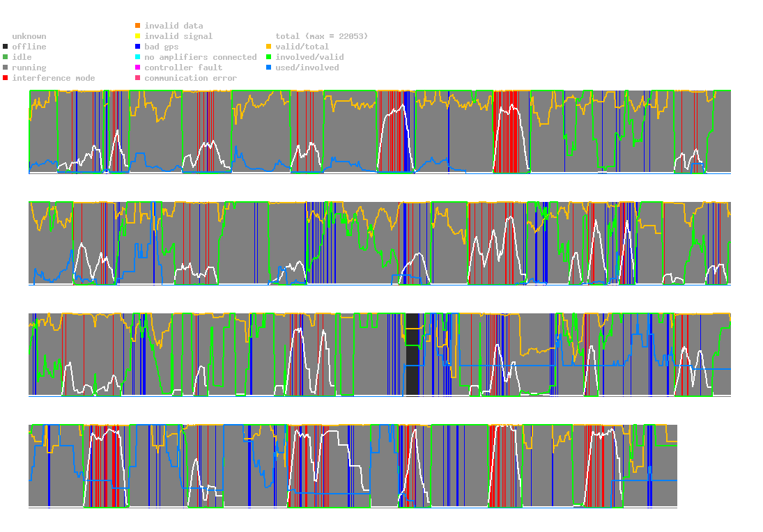The image size is (763, 532).
Task: Click the green idle background swatch
Action: click(x=6, y=57)
